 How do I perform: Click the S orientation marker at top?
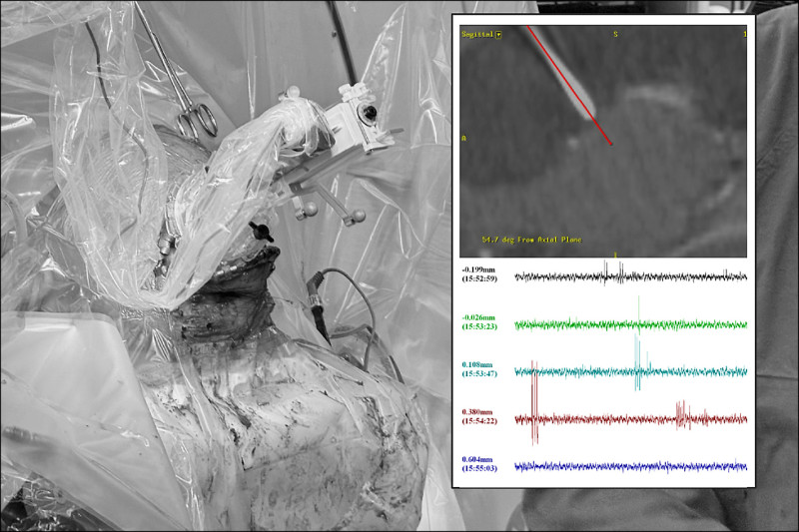[615, 35]
